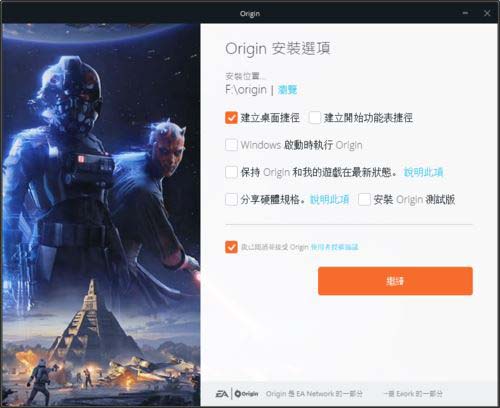The width and height of the screenshot is (500, 408).
Task: Tick 保持 Origin 和我的遊戲在最新狀態 checkbox
Action: click(231, 172)
